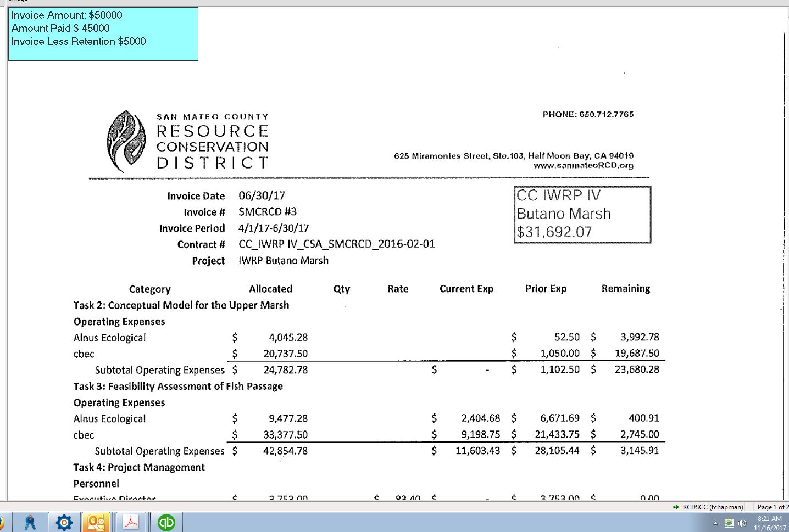Click allocated amount 20,737.50
This screenshot has width=789, height=532.
pos(285,354)
